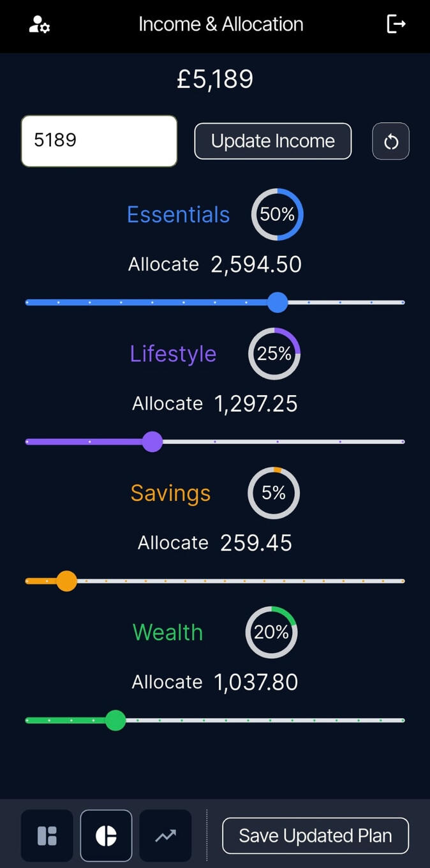Open the dashboard layout tab icon
Viewport: 430px width, 868px height.
click(x=47, y=836)
